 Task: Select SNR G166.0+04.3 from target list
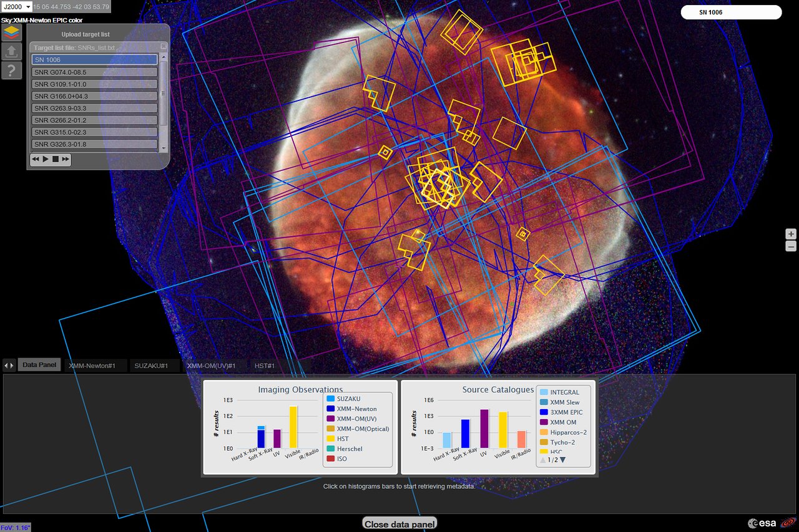point(94,96)
